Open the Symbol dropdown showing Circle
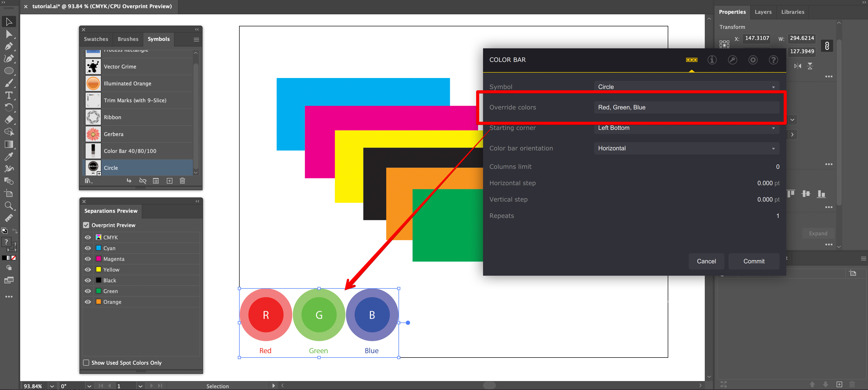This screenshot has height=390, width=868. 686,87
